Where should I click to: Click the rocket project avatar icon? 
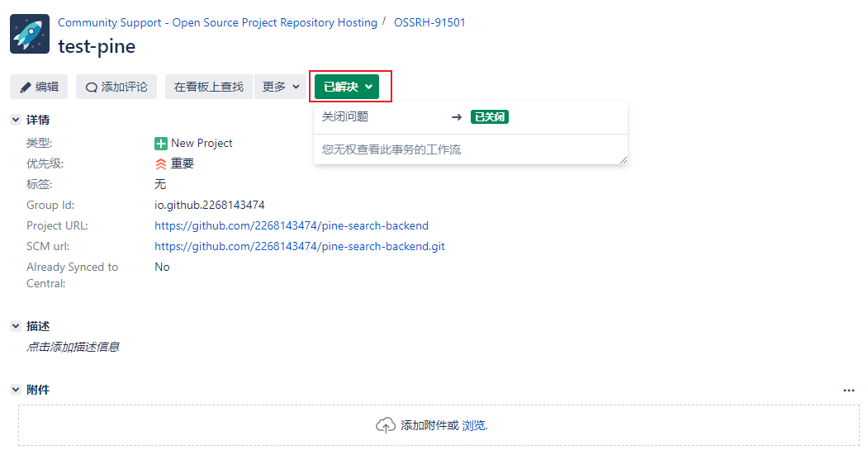[30, 34]
